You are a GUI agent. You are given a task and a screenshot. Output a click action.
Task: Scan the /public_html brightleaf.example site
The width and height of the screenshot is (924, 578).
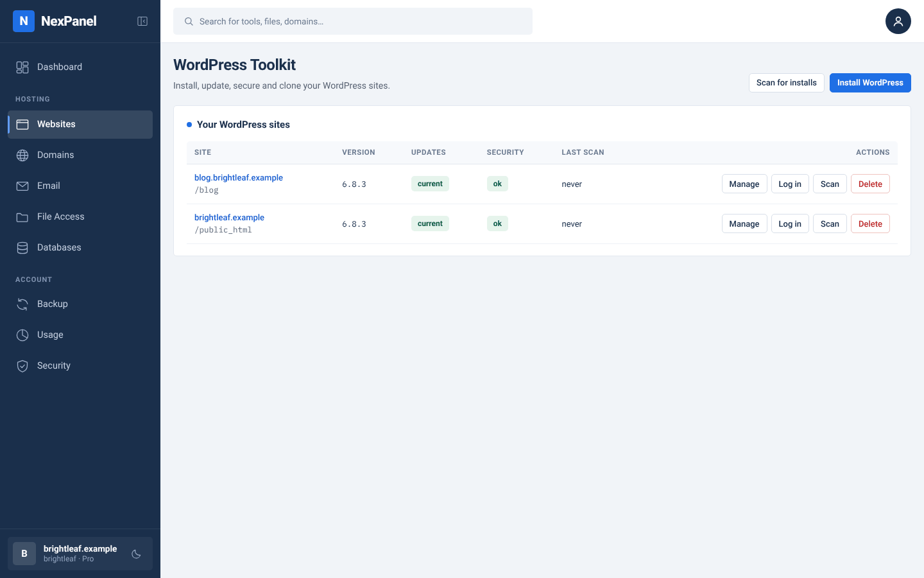tap(830, 224)
